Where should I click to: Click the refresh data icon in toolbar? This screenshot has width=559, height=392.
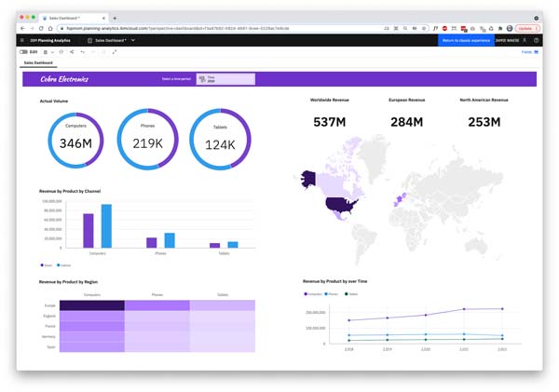click(x=61, y=52)
